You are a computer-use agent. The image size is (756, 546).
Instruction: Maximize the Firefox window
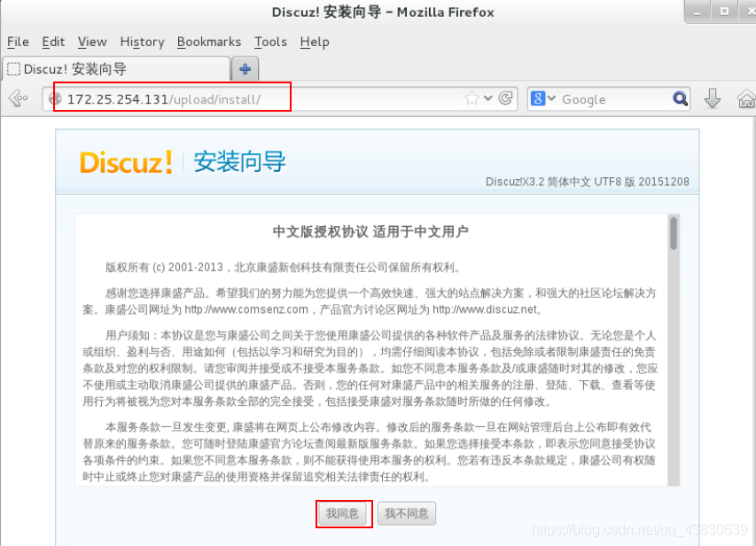click(724, 12)
